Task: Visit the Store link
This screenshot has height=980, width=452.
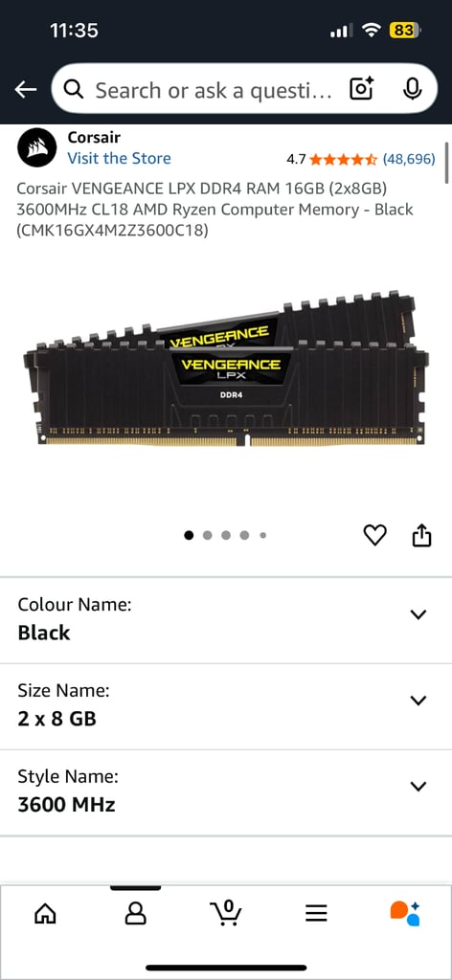Action: (119, 158)
